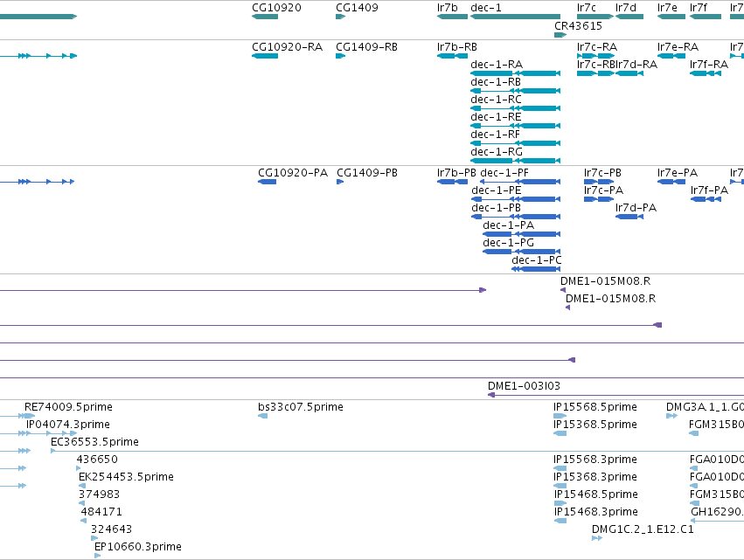Image resolution: width=744 pixels, height=560 pixels.
Task: Select the Ir7e-PA protein label
Action: tap(678, 173)
